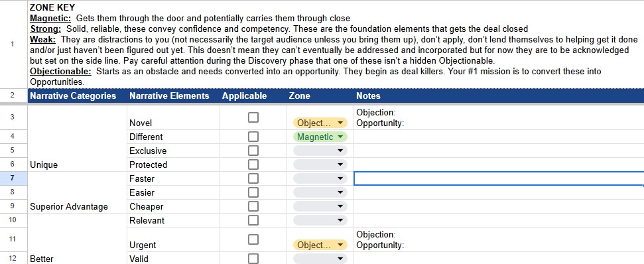Expand the empty Zone dropdown for Exclusive

(320, 151)
